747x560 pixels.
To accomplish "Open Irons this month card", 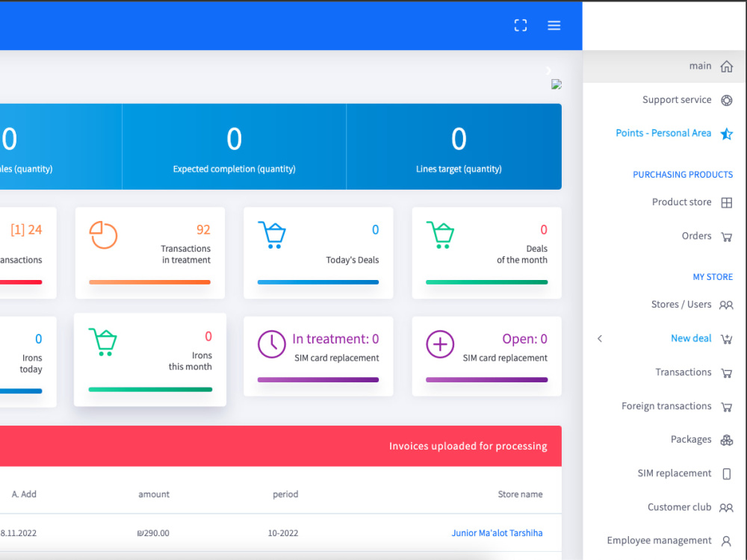I will point(150,360).
